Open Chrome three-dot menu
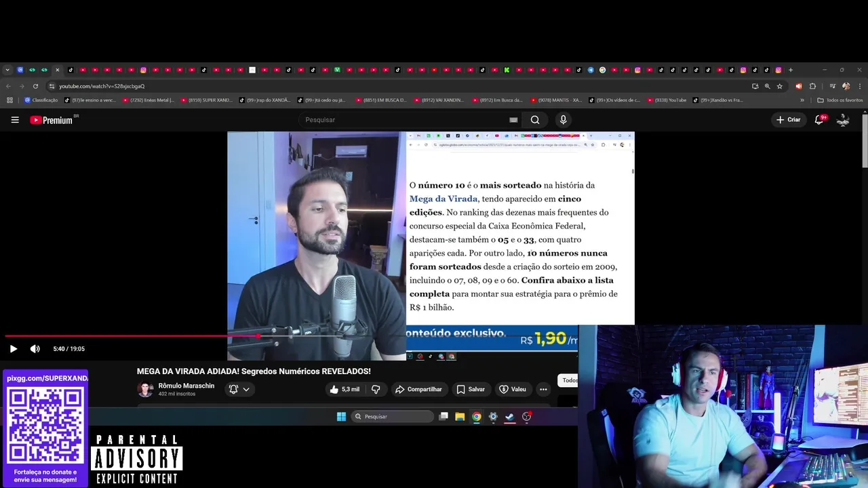Image resolution: width=868 pixels, height=488 pixels. tap(859, 86)
